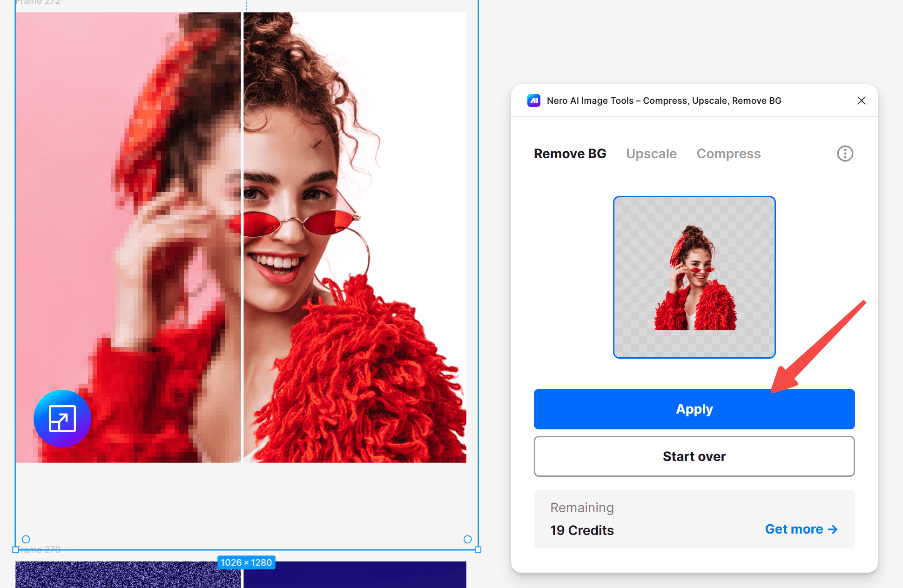Switch to the Upscale tab

[x=651, y=154]
